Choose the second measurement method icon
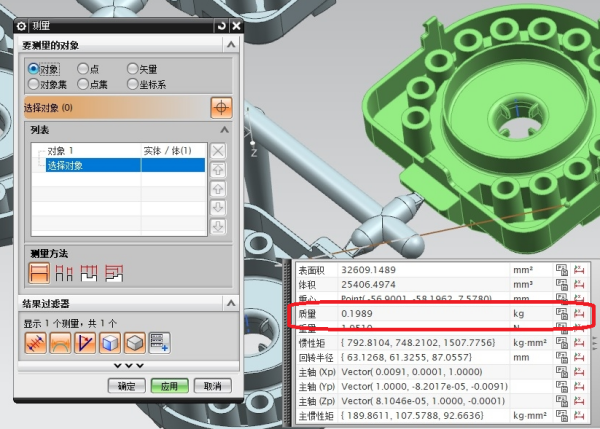The height and width of the screenshot is (429, 600). tap(65, 271)
